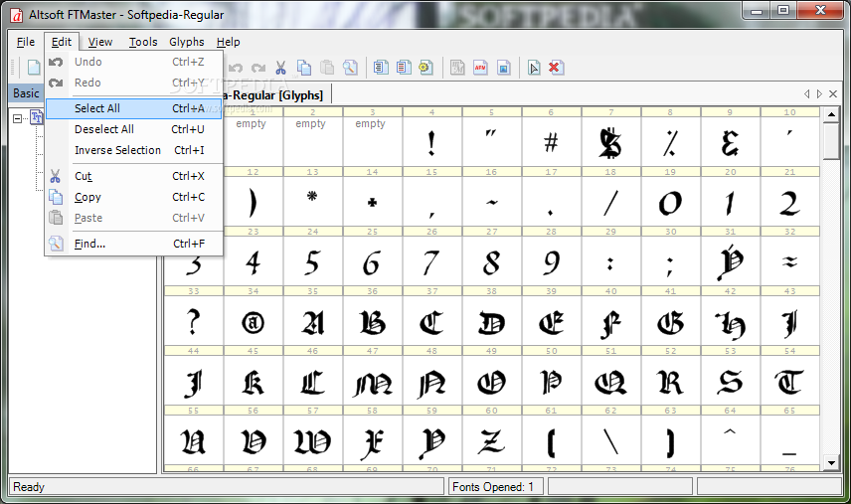851x504 pixels.
Task: Click the red-lined document toolbar icon
Action: click(404, 68)
